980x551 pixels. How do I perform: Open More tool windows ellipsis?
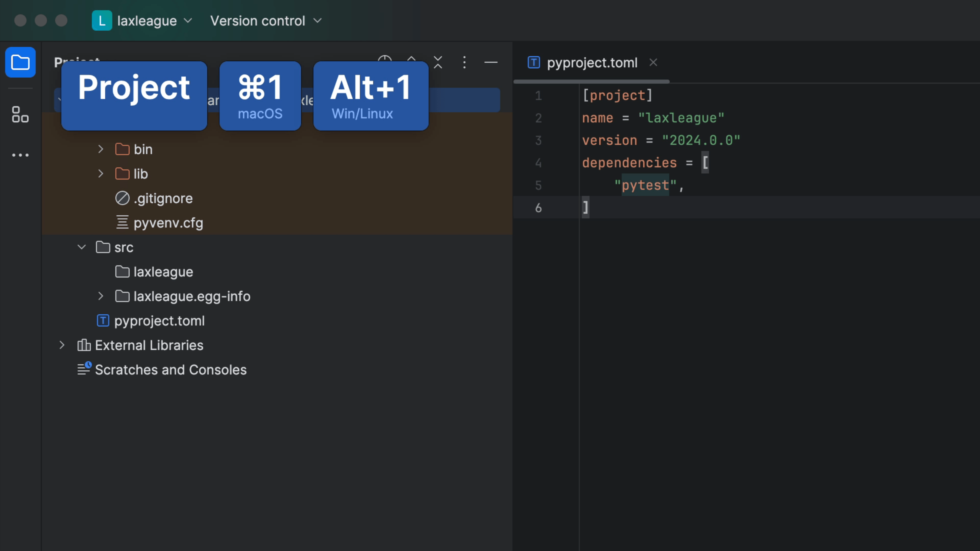(x=20, y=155)
